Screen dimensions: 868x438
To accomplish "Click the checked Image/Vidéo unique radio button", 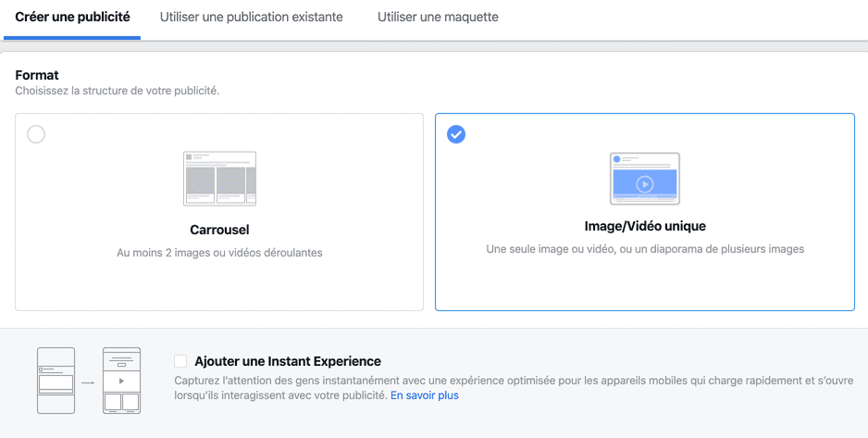I will pos(456,134).
